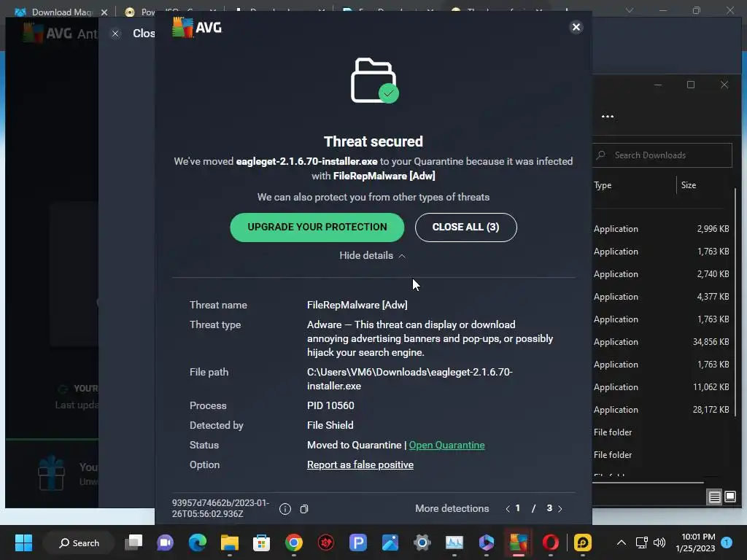This screenshot has width=747, height=560.
Task: Click the AVG logo in the dialog header
Action: (197, 28)
